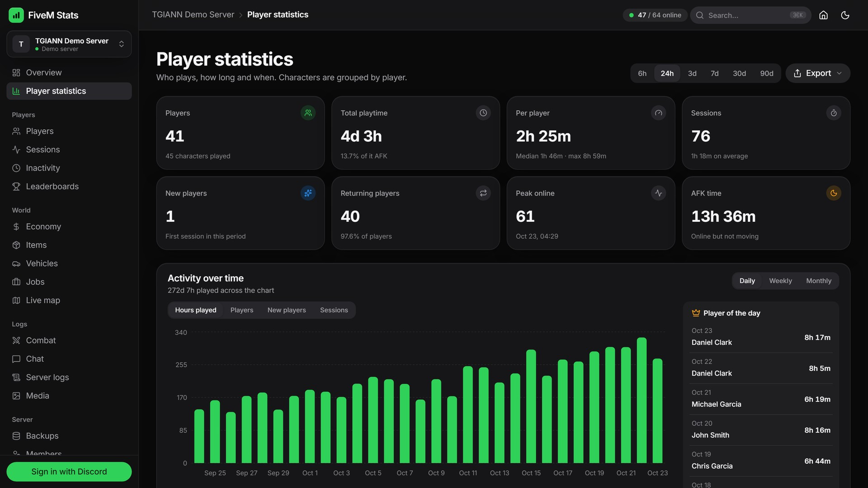Click the New players sparkle icon
This screenshot has height=488, width=868.
tap(308, 193)
